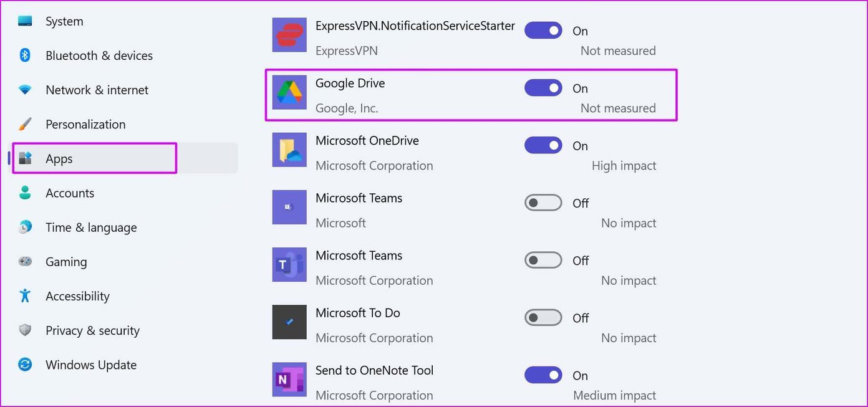Click the Windows Update refresh icon
868x407 pixels.
25,365
